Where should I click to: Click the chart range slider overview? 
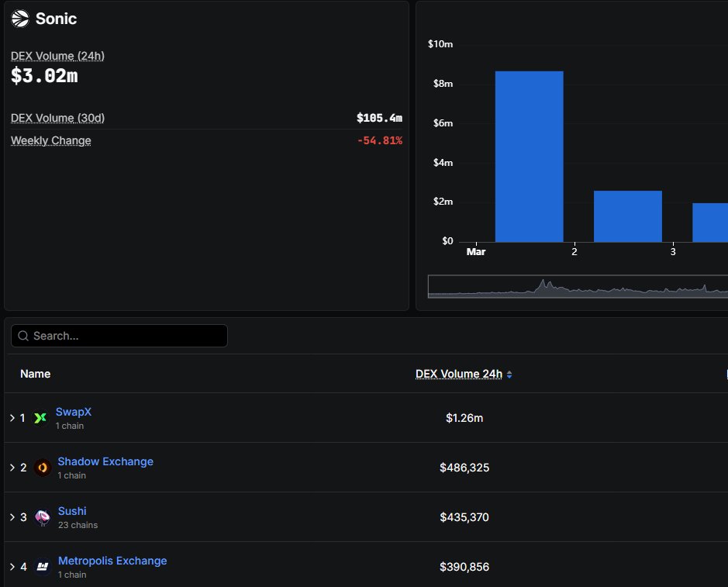click(578, 287)
